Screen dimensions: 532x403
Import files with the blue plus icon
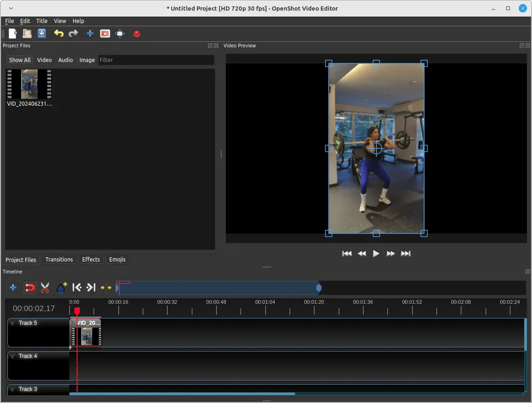(x=90, y=33)
